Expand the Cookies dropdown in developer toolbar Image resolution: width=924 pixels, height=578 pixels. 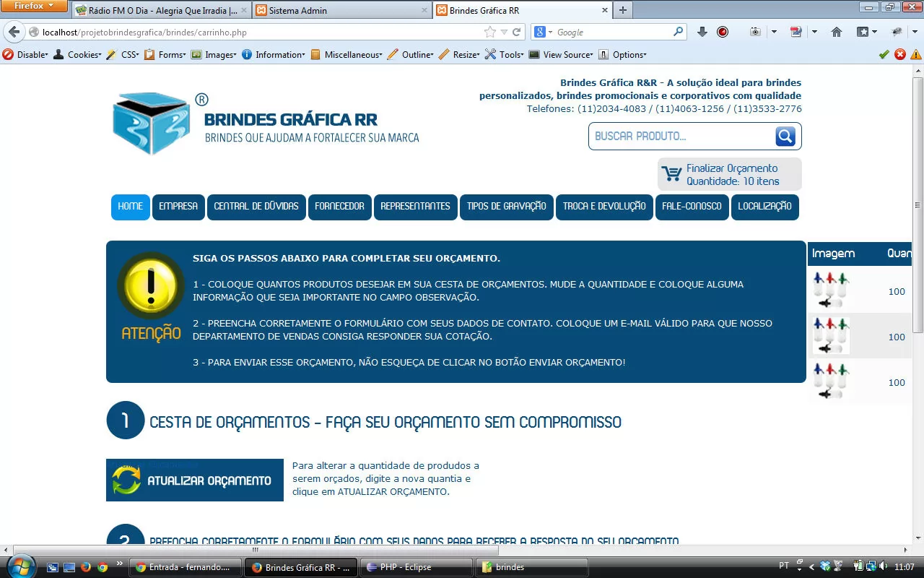pos(84,54)
